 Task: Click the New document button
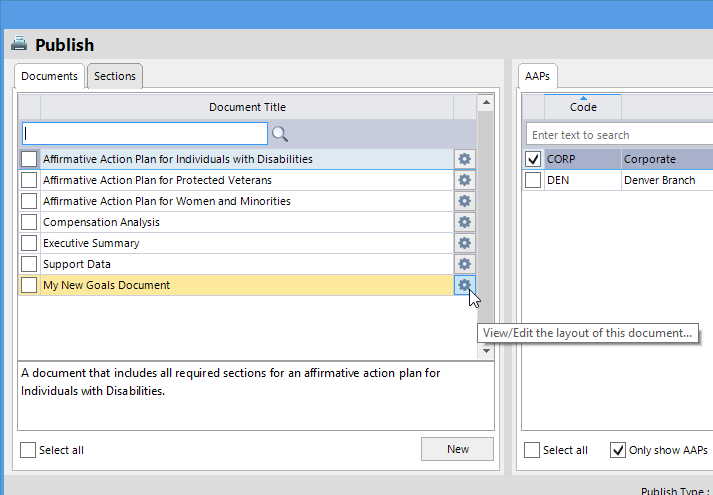coord(458,449)
